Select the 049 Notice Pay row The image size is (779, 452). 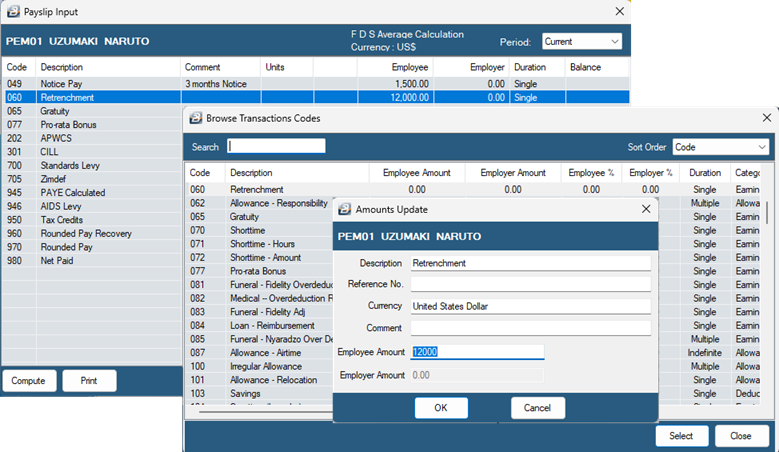(x=316, y=83)
